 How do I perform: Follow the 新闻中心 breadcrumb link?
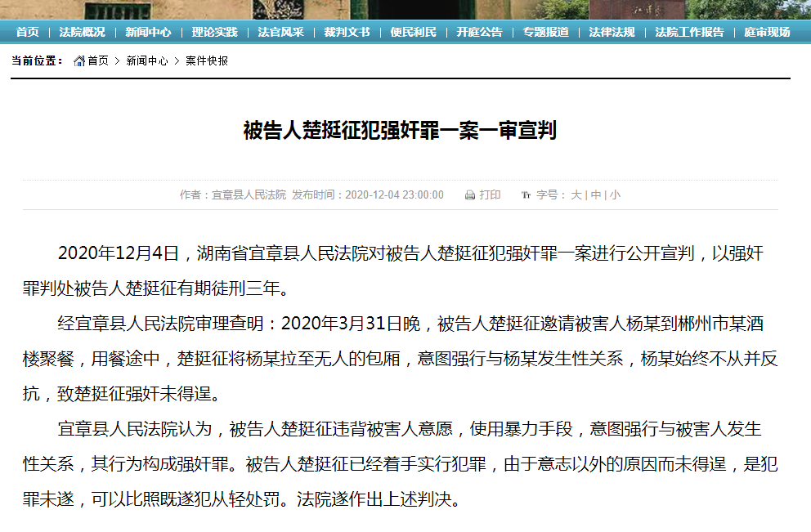coord(147,61)
